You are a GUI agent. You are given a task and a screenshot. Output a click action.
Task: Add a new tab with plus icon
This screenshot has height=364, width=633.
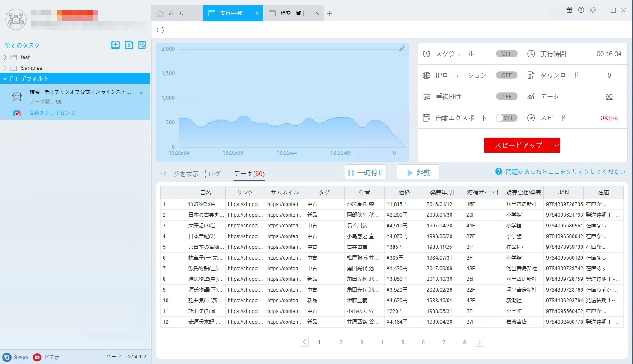(x=329, y=13)
